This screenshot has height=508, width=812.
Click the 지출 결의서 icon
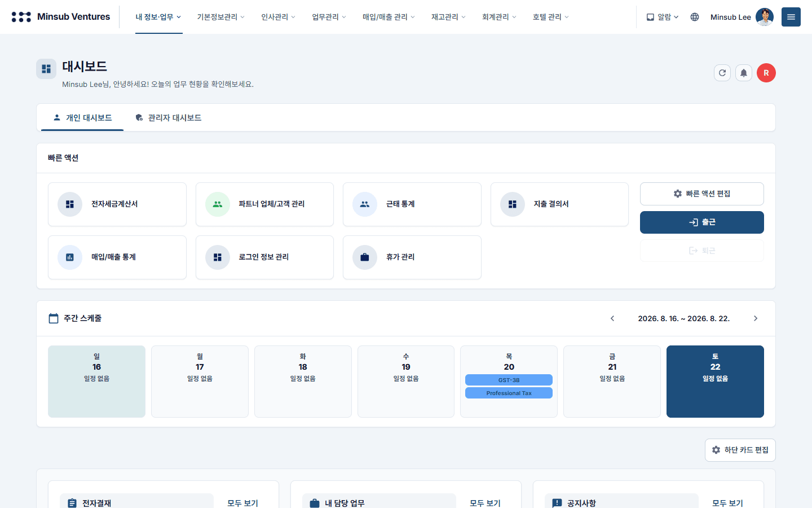coord(513,204)
